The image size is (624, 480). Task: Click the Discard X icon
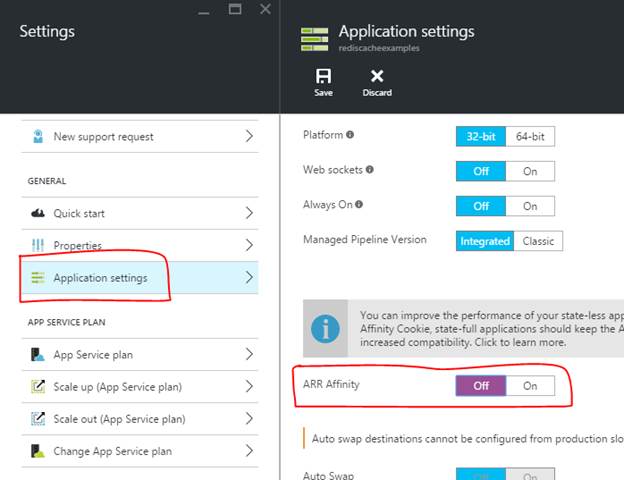point(377,76)
